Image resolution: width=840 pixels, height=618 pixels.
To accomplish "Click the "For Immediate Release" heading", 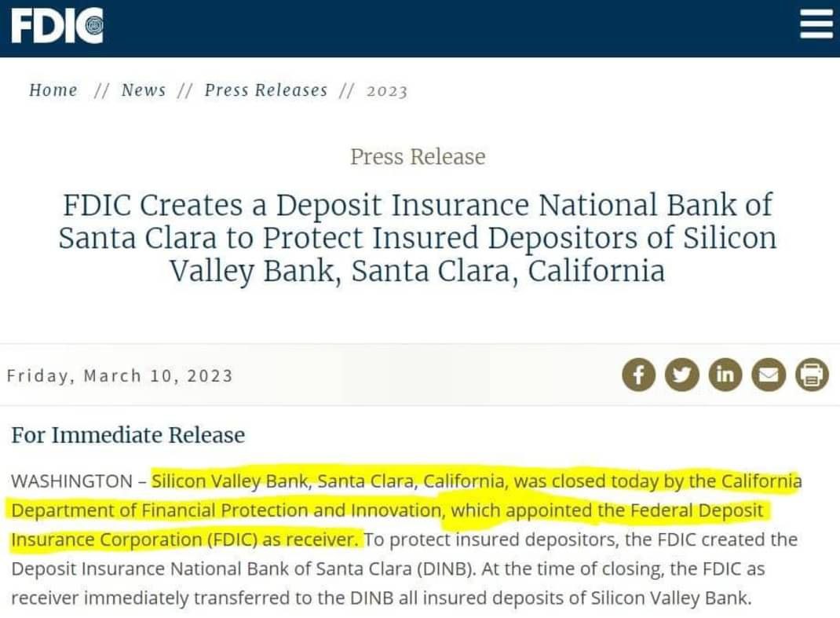I will 128,435.
